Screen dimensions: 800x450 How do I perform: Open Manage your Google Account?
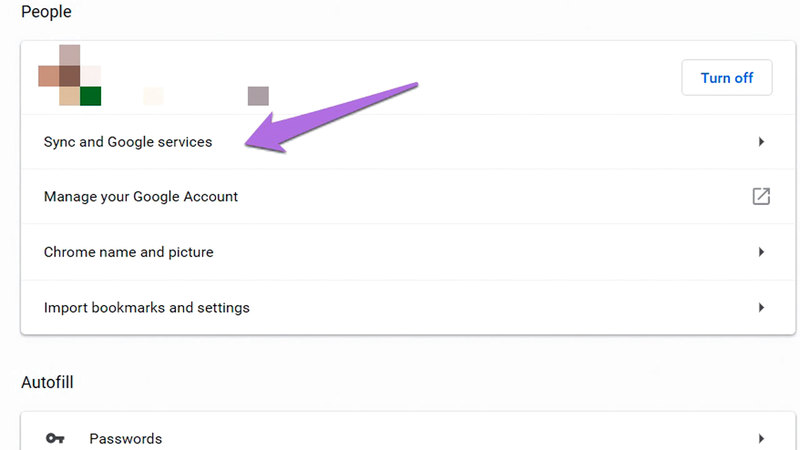pyautogui.click(x=141, y=197)
